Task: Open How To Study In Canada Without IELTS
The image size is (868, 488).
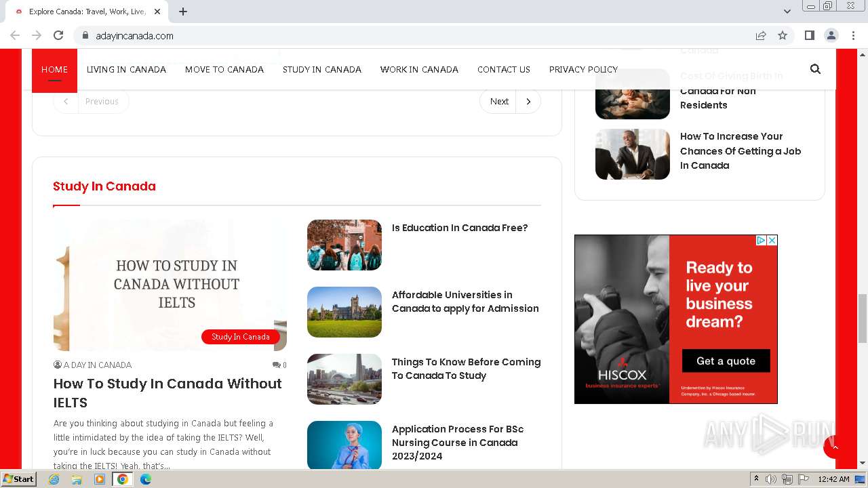Action: tap(167, 393)
